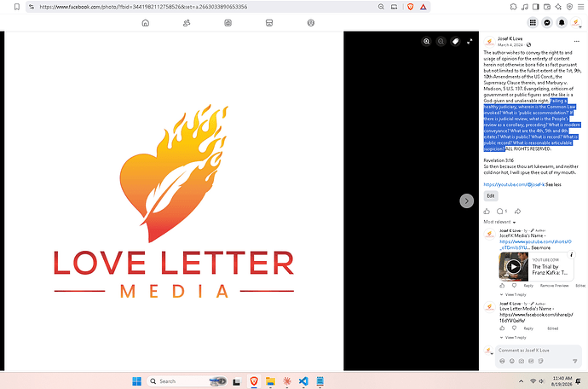Focus the Comment as Josef K Love field
This screenshot has height=389, width=588.
[x=539, y=351]
